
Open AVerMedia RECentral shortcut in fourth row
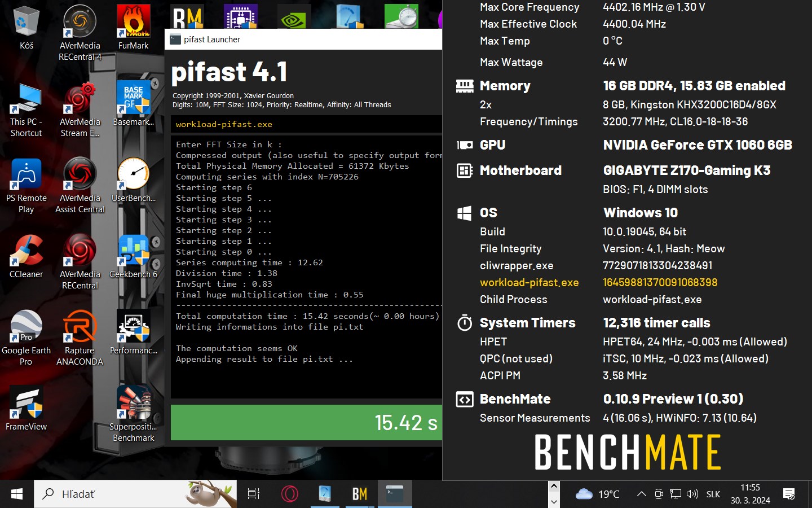tap(80, 262)
